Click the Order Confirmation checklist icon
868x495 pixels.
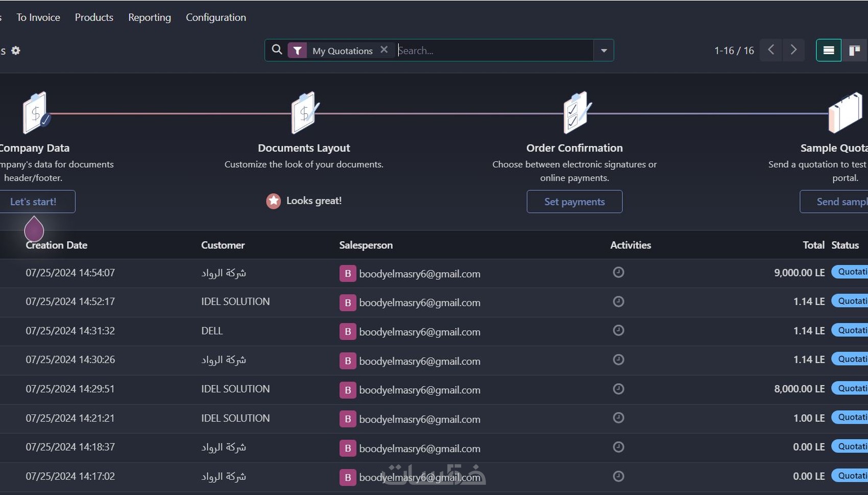coord(575,113)
